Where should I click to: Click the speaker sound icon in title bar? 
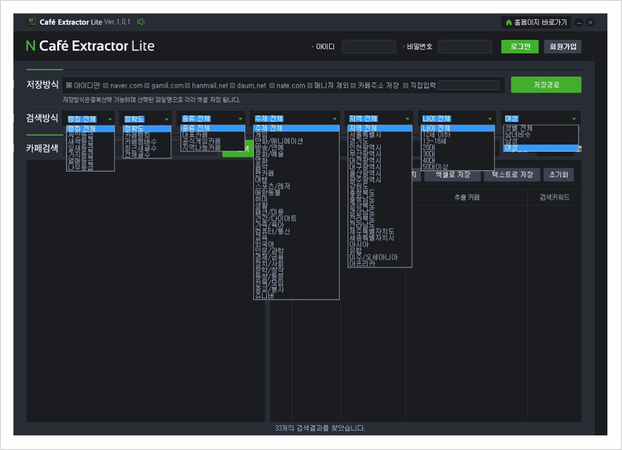click(x=140, y=22)
